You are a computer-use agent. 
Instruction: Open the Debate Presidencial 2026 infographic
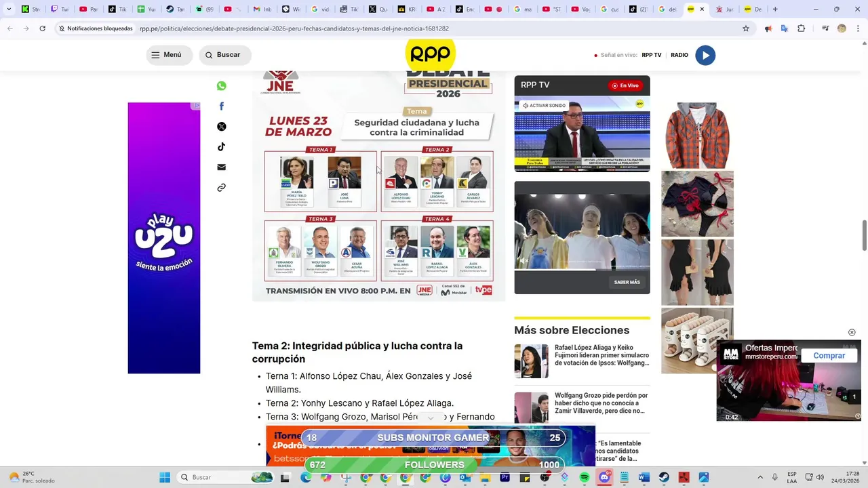click(379, 185)
